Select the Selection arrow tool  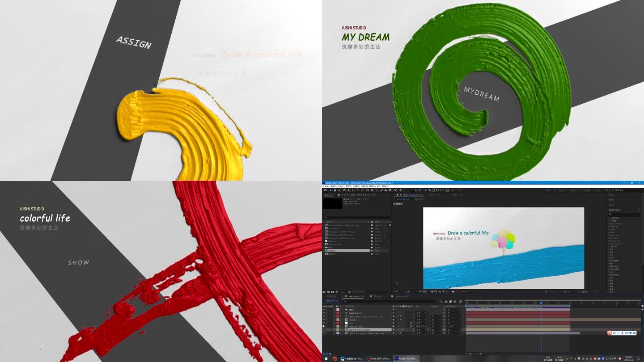click(x=330, y=190)
